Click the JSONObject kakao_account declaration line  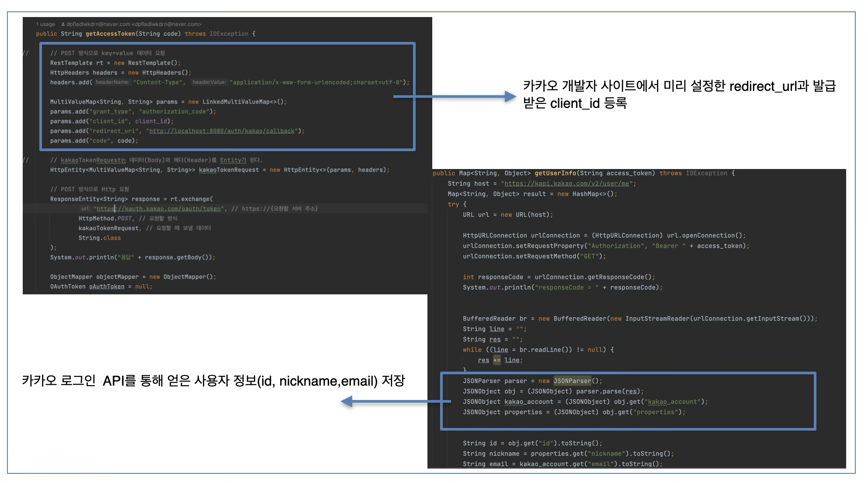click(585, 402)
